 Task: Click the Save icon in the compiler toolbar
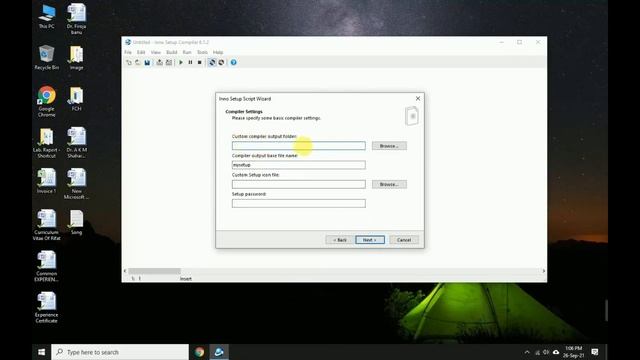click(x=147, y=62)
